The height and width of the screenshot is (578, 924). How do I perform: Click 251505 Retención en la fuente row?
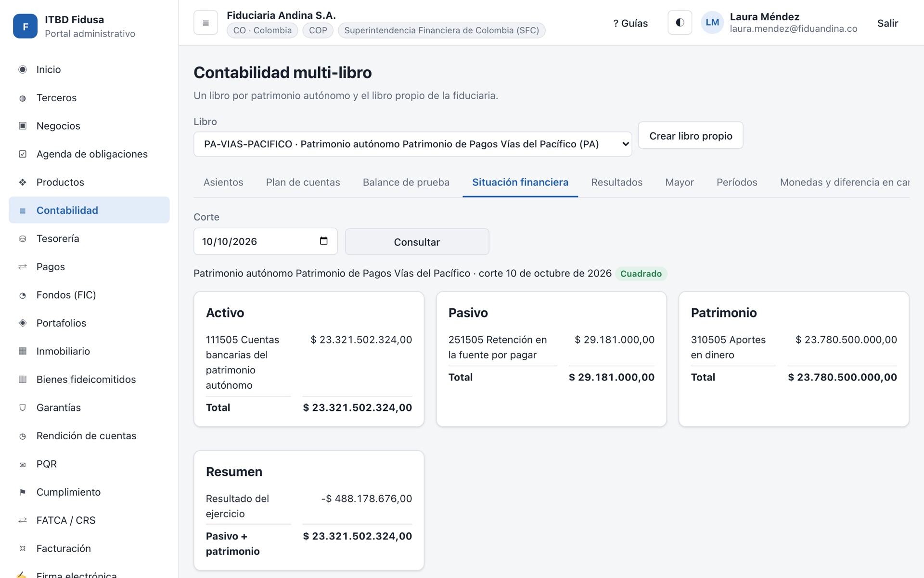pyautogui.click(x=551, y=347)
